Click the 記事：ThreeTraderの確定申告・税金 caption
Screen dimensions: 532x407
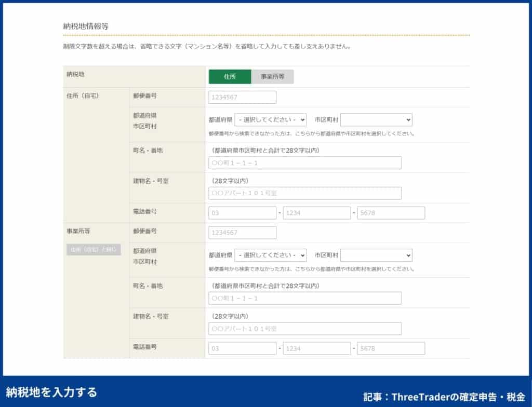click(444, 397)
